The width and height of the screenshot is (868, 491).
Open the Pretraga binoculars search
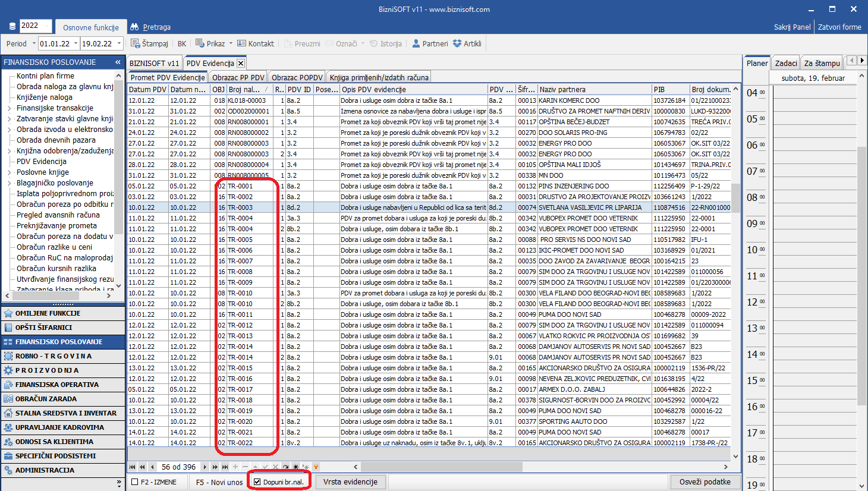[134, 27]
